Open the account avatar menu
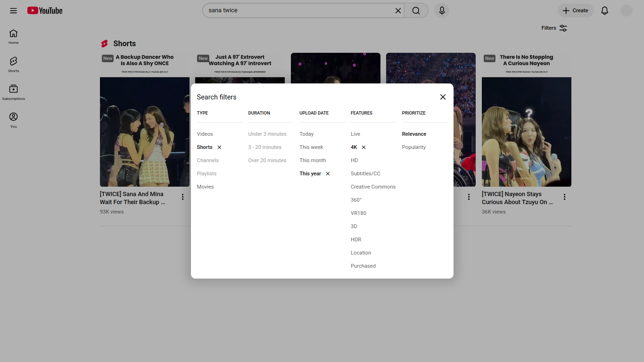The image size is (644, 362). tap(627, 11)
